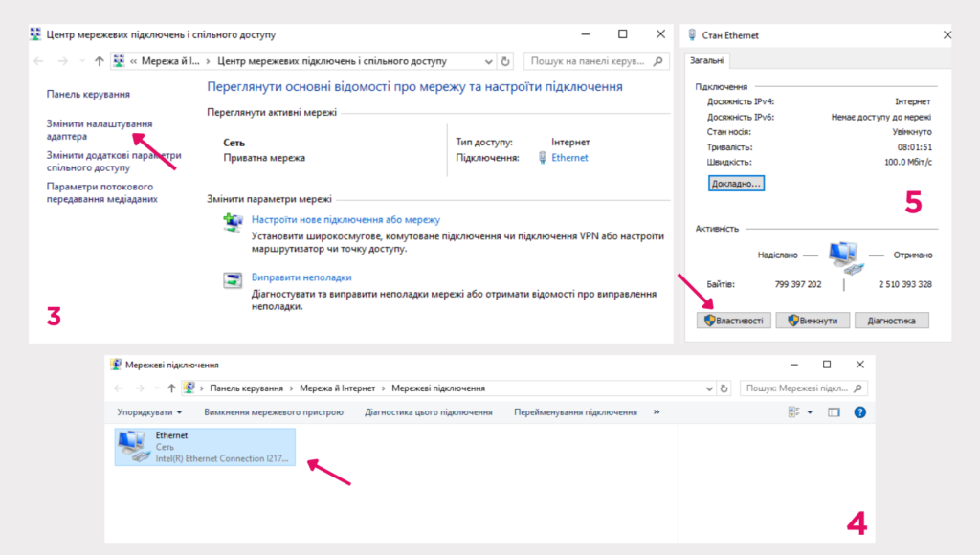Click forward arrow in Network and Sharing Center
This screenshot has height=555, width=980.
coord(62,61)
